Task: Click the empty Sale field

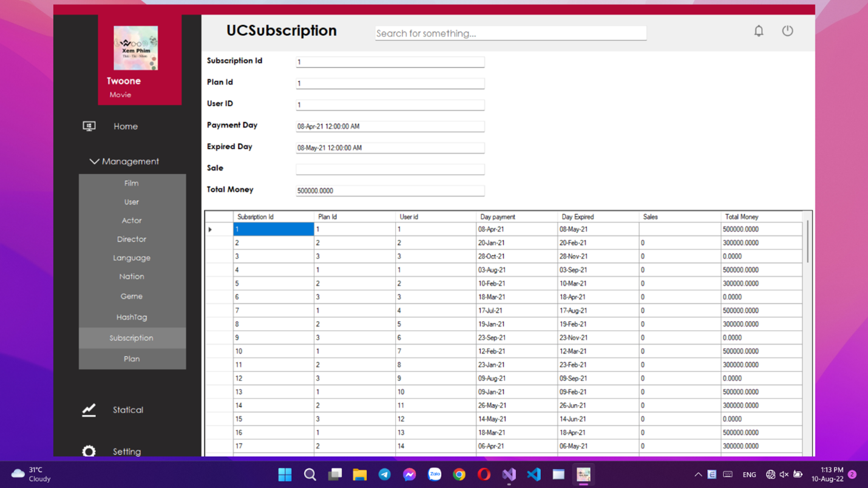Action: click(x=390, y=169)
